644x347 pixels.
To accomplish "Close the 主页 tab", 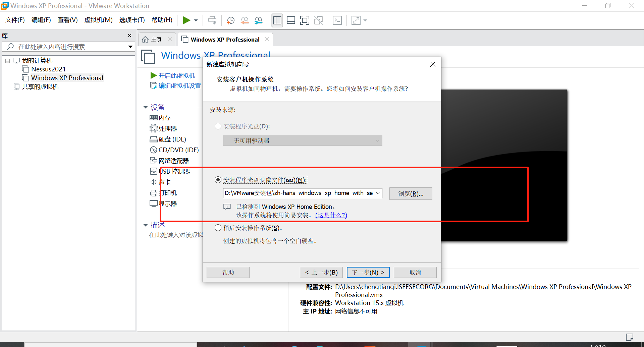I will click(170, 39).
